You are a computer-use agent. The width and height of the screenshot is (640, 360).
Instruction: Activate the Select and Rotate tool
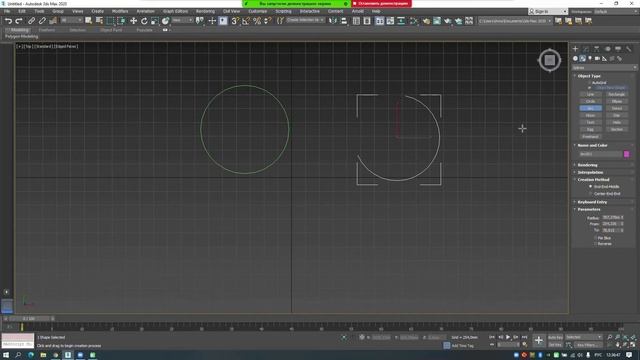point(144,21)
